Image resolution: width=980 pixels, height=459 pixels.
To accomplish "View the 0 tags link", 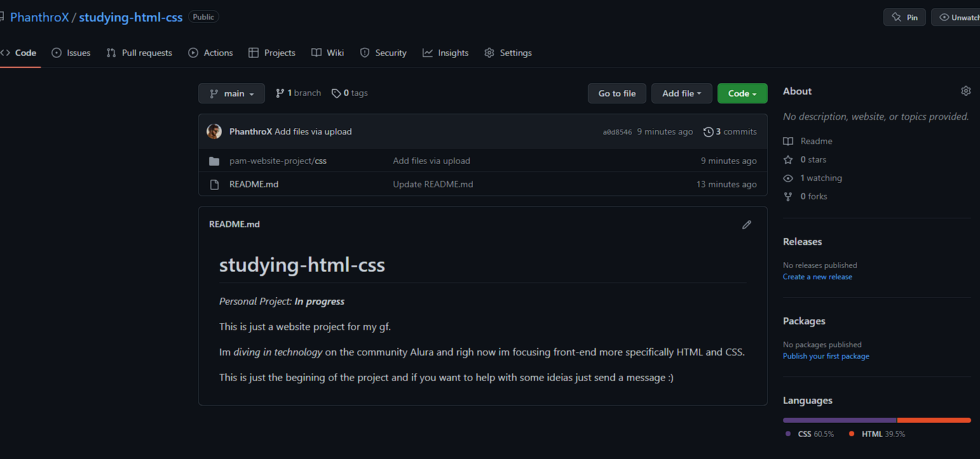I will (x=350, y=93).
